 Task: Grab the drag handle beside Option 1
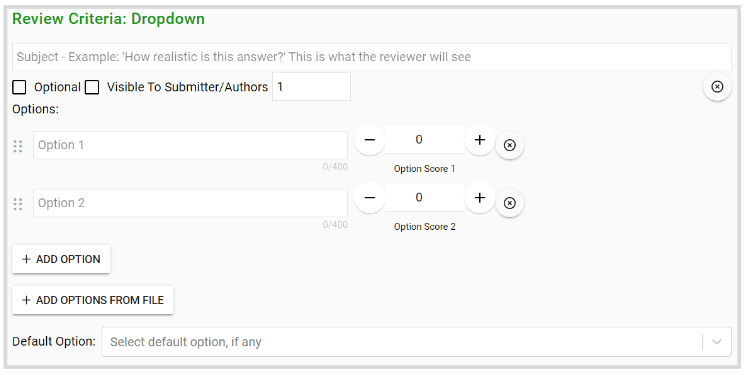pos(18,146)
